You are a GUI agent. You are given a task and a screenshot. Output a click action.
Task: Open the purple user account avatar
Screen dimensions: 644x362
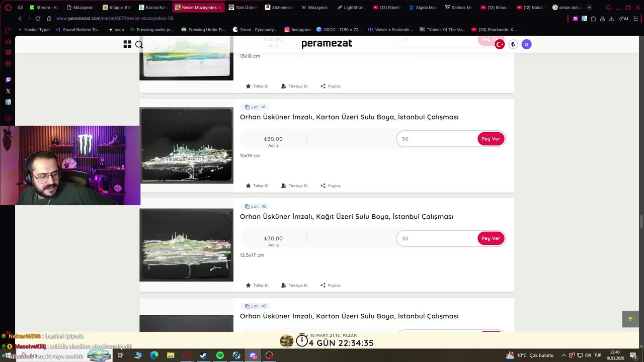click(x=526, y=44)
